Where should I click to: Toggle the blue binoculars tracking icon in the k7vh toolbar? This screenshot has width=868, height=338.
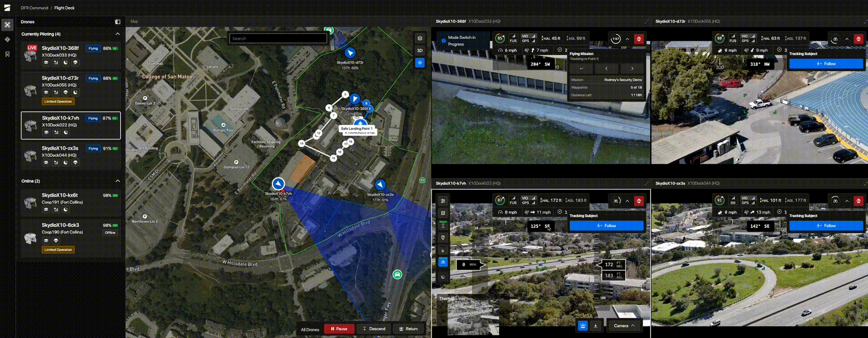[443, 262]
